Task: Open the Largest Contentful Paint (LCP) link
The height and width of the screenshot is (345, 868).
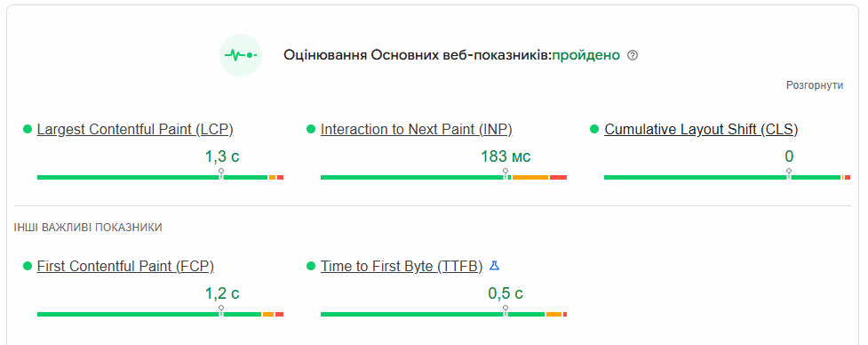Action: 135,130
